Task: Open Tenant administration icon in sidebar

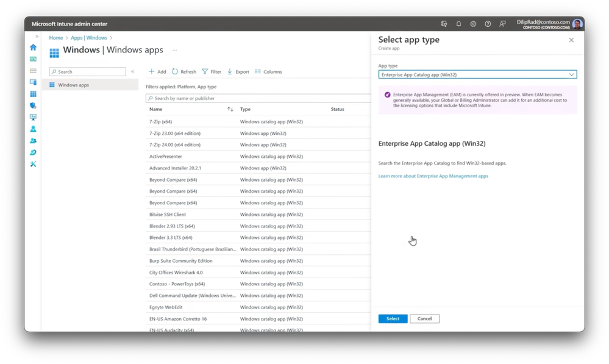Action: (x=33, y=152)
